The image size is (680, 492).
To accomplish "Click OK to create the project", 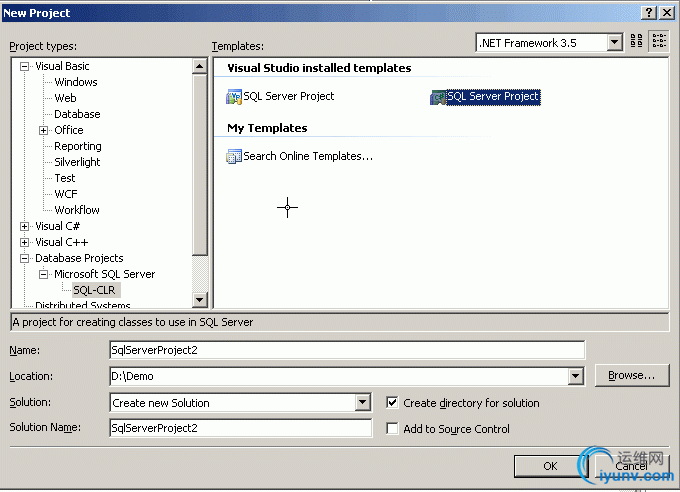I will pyautogui.click(x=550, y=466).
